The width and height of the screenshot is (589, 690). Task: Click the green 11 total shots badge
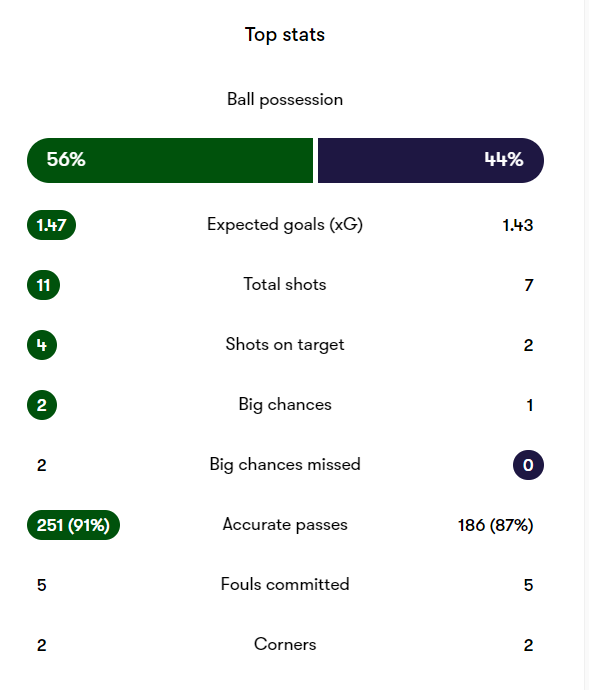(x=43, y=285)
